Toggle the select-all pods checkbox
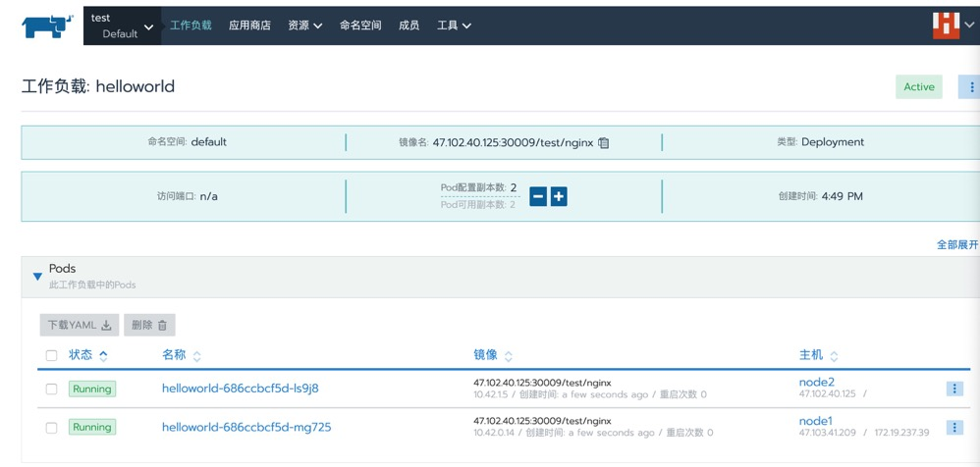 pos(52,356)
